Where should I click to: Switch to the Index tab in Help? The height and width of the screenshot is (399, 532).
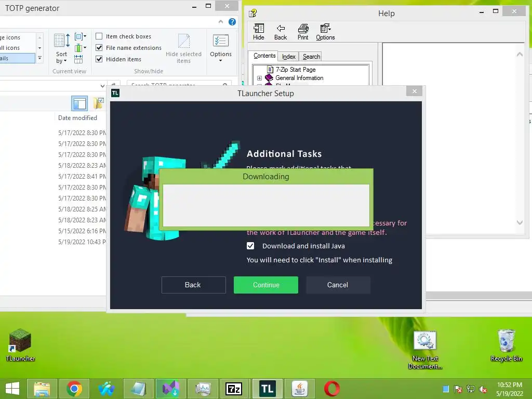[x=289, y=57]
